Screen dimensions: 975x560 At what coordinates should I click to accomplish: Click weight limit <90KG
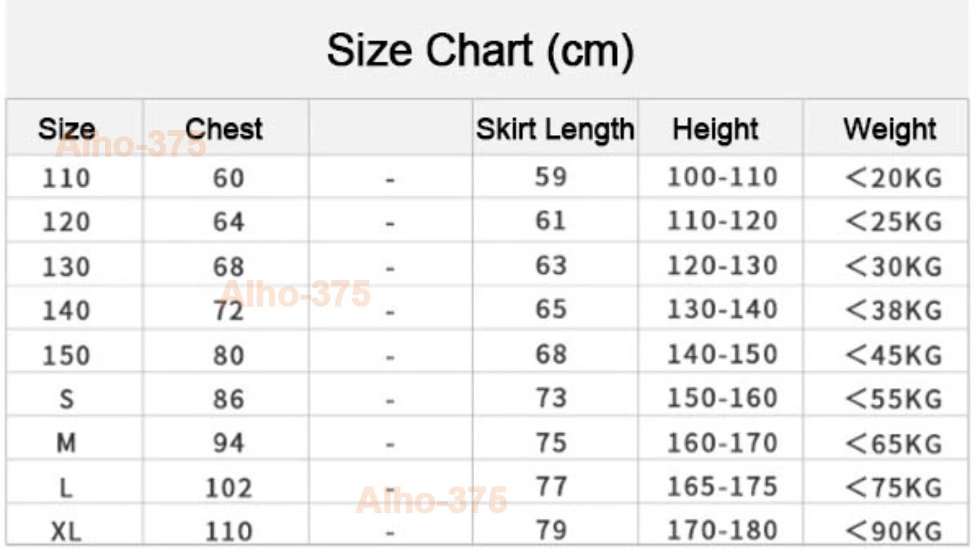pyautogui.click(x=894, y=532)
